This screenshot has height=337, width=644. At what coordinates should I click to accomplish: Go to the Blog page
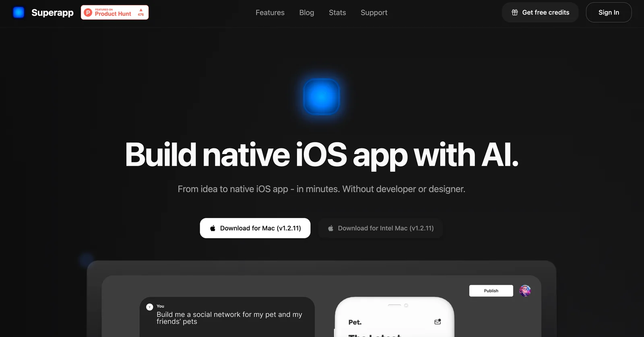pos(307,12)
